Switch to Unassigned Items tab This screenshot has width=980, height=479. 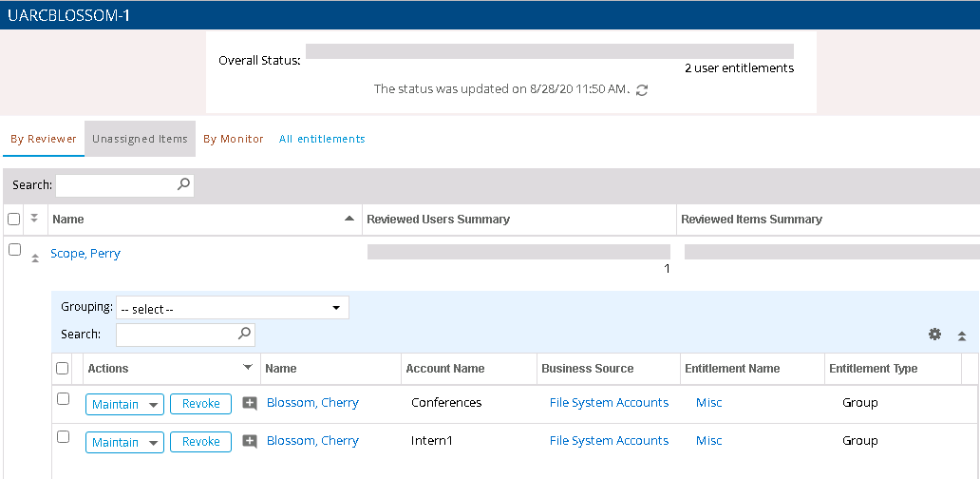(140, 139)
